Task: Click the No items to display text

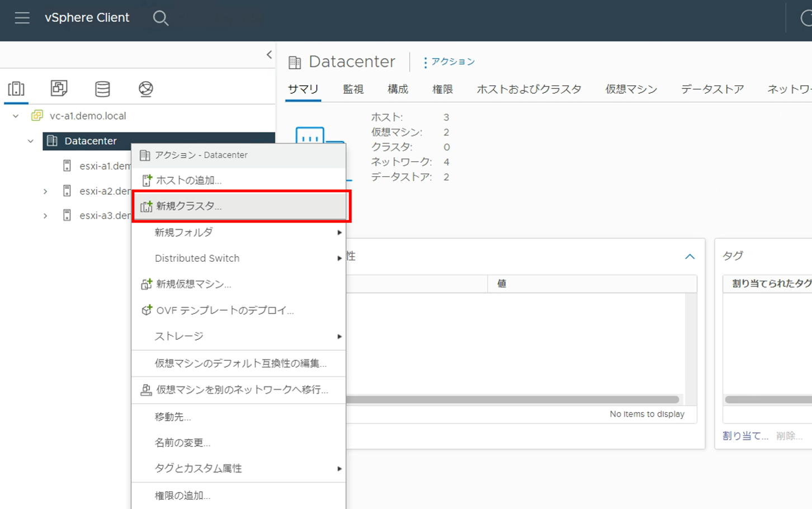Action: tap(647, 414)
